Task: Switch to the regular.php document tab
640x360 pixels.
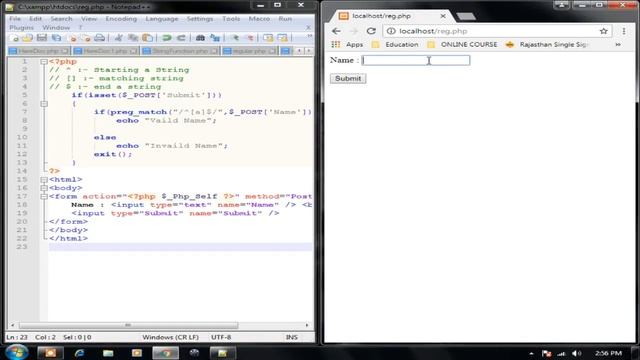Action: coord(249,51)
